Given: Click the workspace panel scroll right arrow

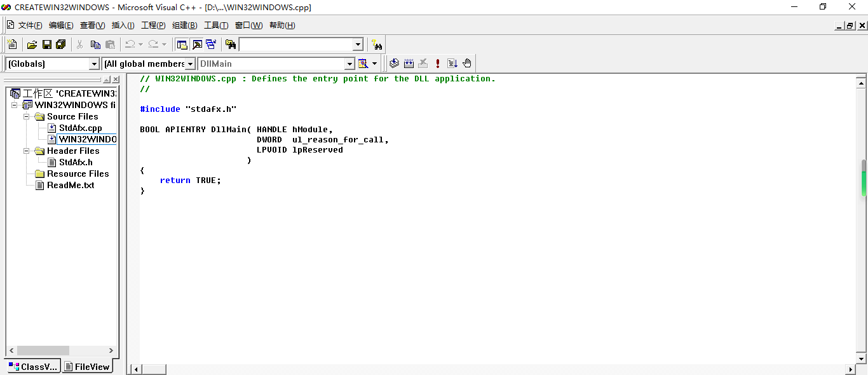Looking at the screenshot, I should (x=111, y=350).
